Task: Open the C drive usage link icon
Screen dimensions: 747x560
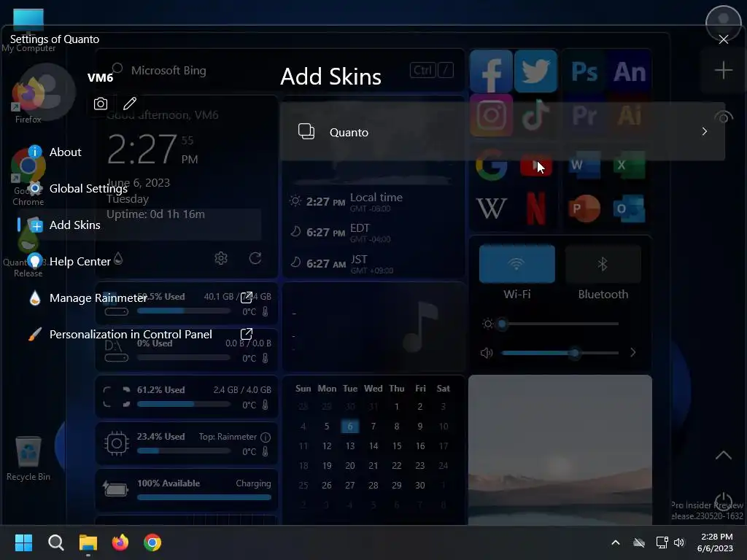Action: (x=247, y=297)
